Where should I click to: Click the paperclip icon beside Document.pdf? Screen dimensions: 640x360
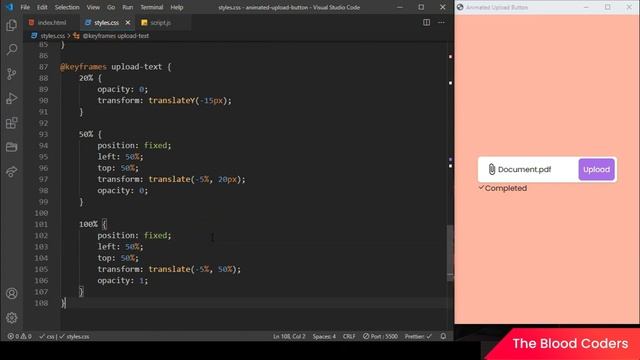tap(492, 169)
